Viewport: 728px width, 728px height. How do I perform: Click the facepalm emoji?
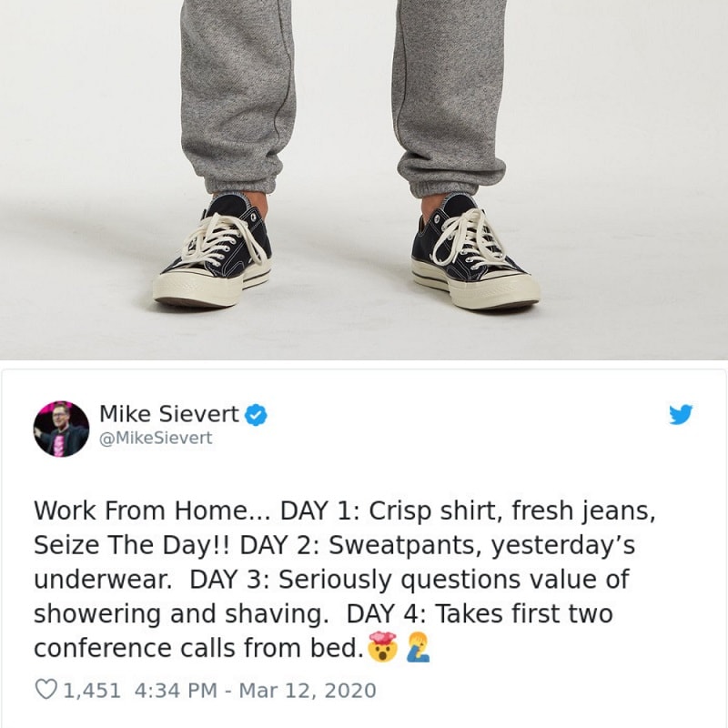[418, 647]
